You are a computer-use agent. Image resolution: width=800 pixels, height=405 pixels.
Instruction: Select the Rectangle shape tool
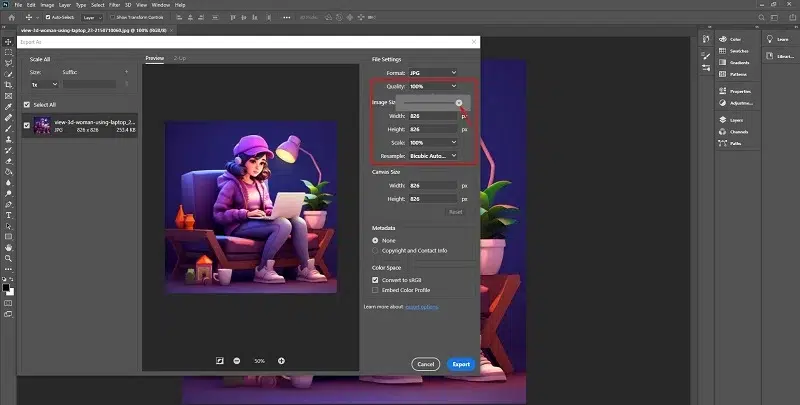point(8,237)
